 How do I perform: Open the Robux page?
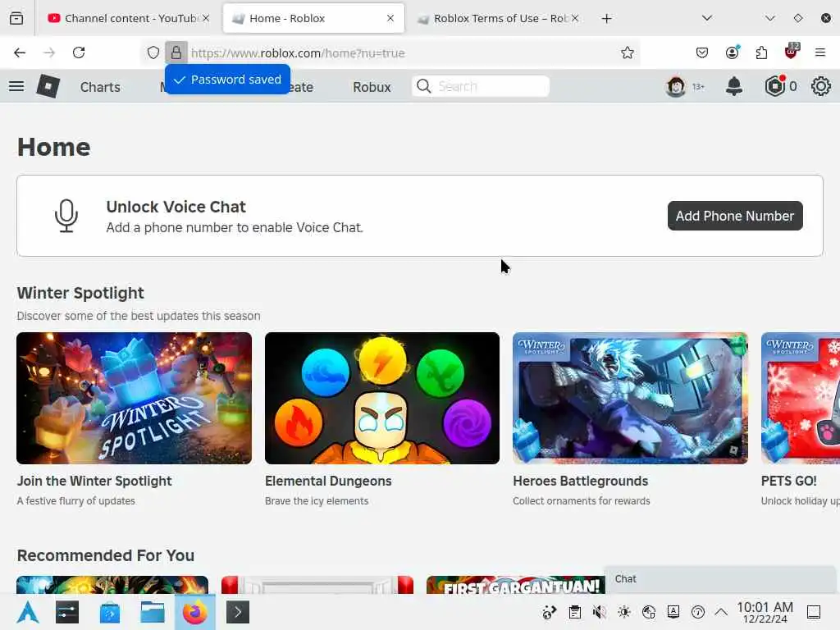pyautogui.click(x=372, y=87)
